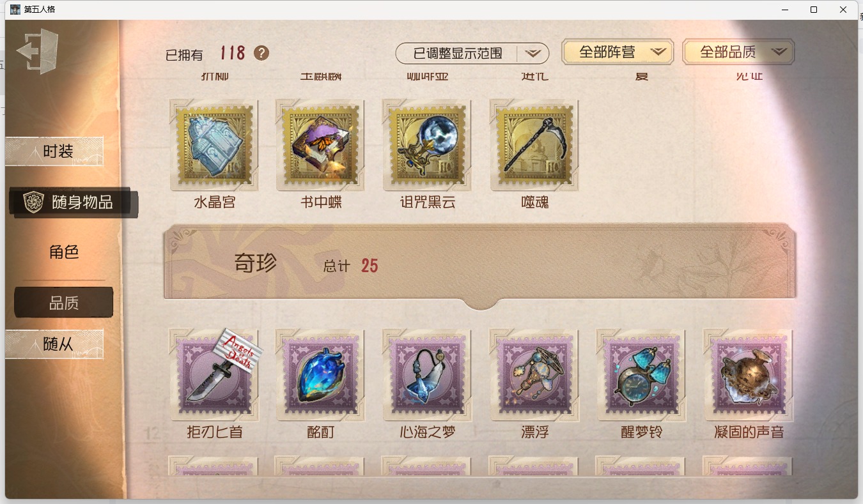Viewport: 863px width, 504px height.
Task: Click the exit door icon
Action: [x=37, y=51]
